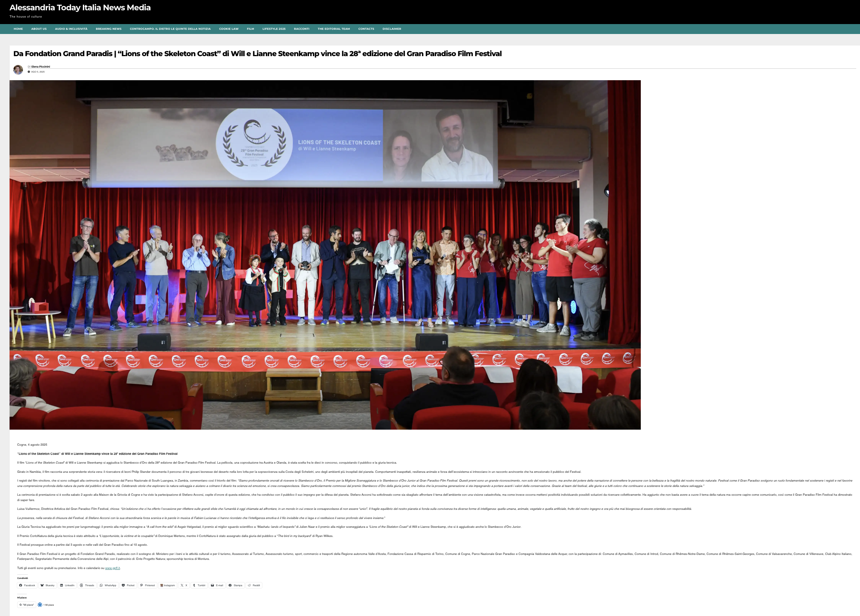Share the article on X
Viewport: 860px width, 616px height.
tap(184, 585)
